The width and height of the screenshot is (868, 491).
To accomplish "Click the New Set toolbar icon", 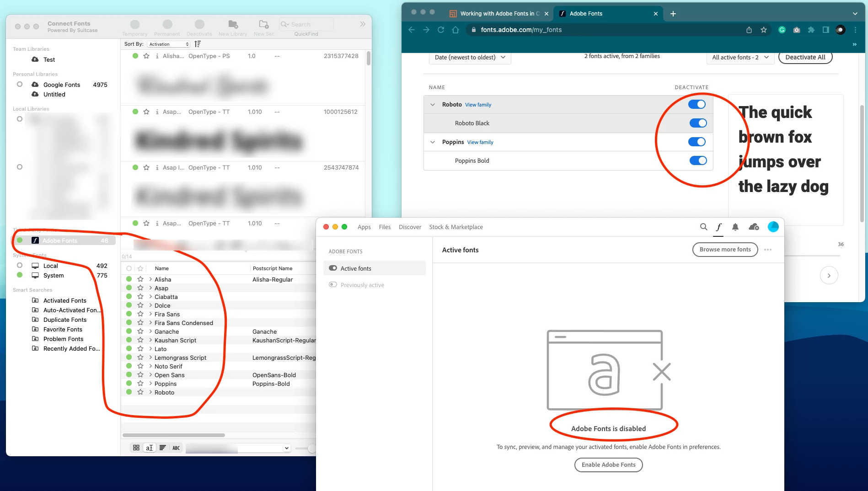I will click(264, 24).
